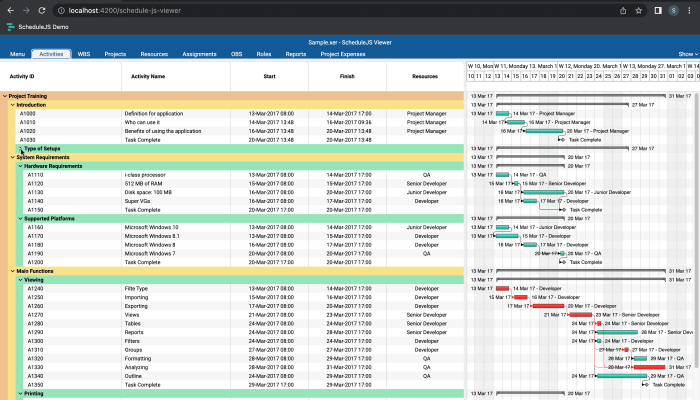This screenshot has width=700, height=400.
Task: Reload the current page
Action: pyautogui.click(x=42, y=10)
